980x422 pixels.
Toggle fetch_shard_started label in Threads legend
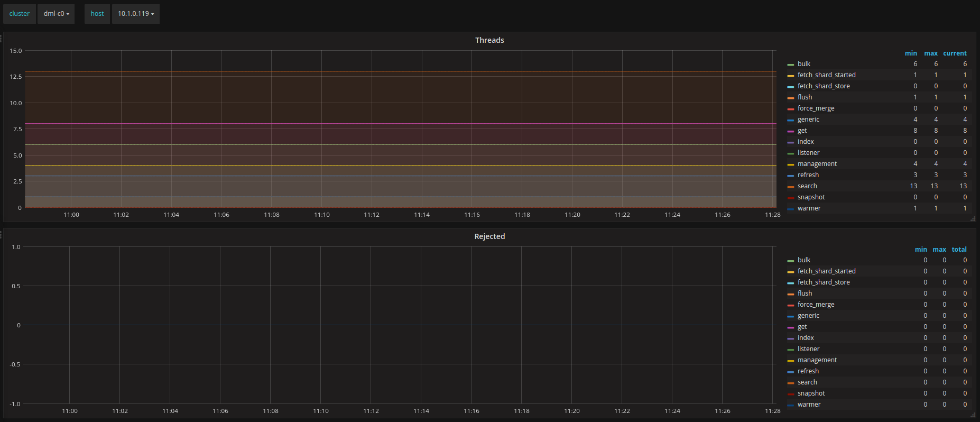coord(827,75)
